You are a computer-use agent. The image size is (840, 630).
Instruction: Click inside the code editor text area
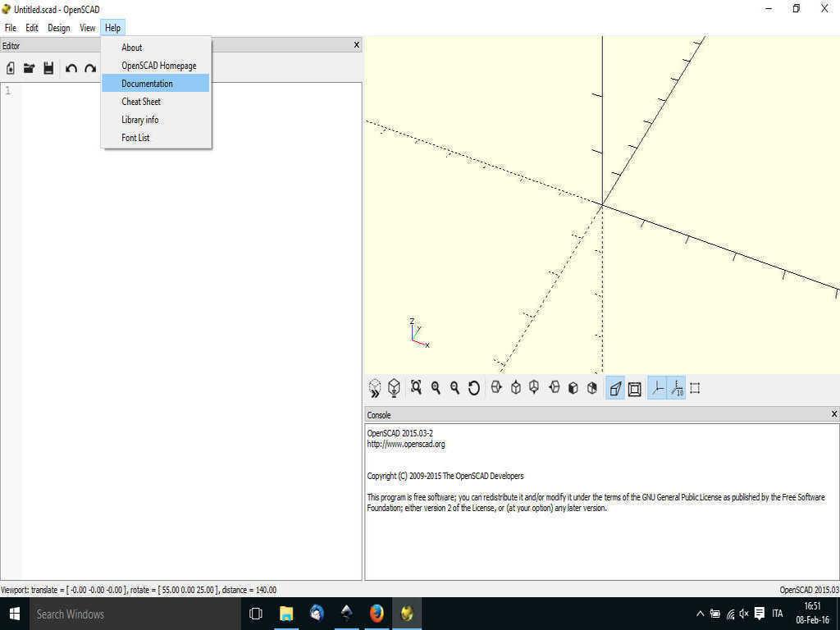[192, 331]
